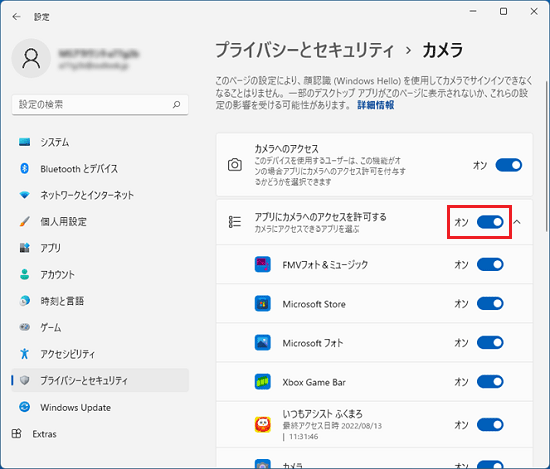
Task: Click the FMVフォト&ミュージック app icon
Action: click(x=262, y=264)
